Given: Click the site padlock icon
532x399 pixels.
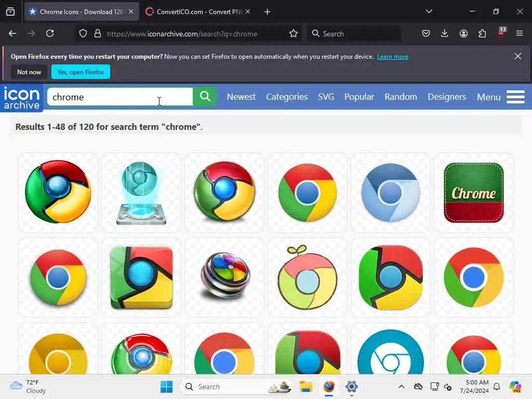Looking at the screenshot, I should point(98,34).
